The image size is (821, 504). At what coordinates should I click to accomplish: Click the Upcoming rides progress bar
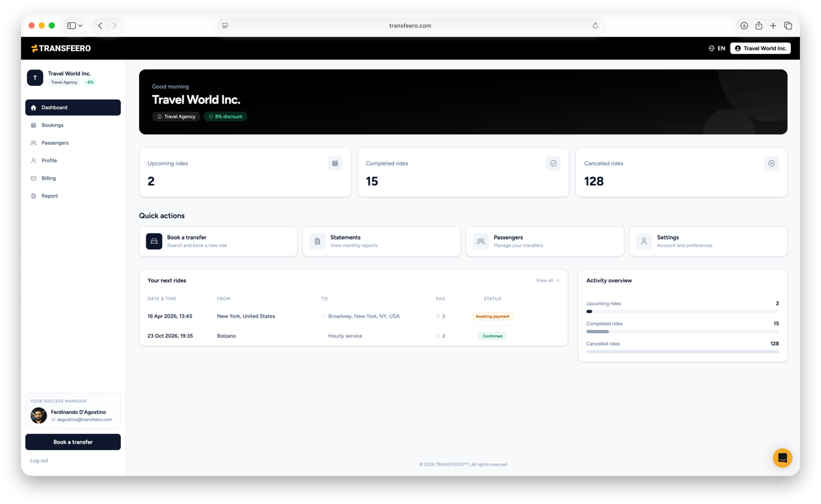pos(683,312)
